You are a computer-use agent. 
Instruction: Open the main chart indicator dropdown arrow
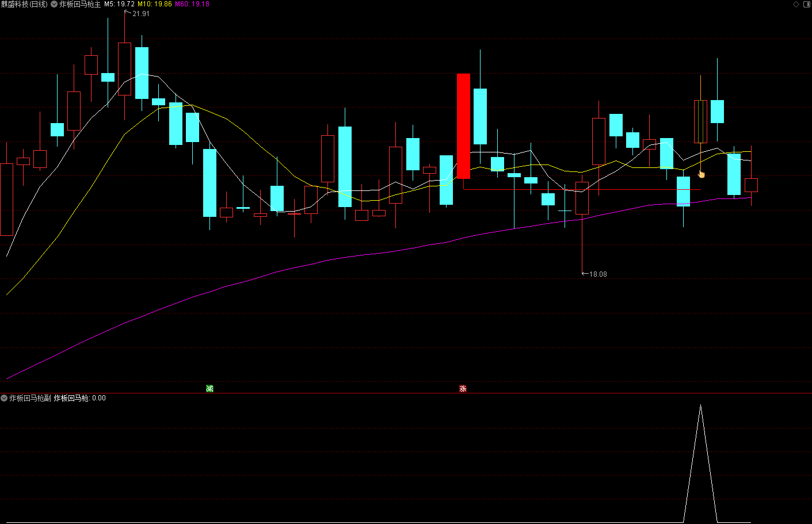click(x=54, y=4)
